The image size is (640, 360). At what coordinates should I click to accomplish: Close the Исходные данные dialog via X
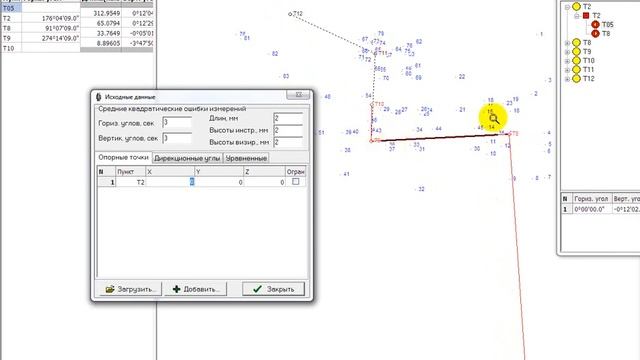point(298,95)
